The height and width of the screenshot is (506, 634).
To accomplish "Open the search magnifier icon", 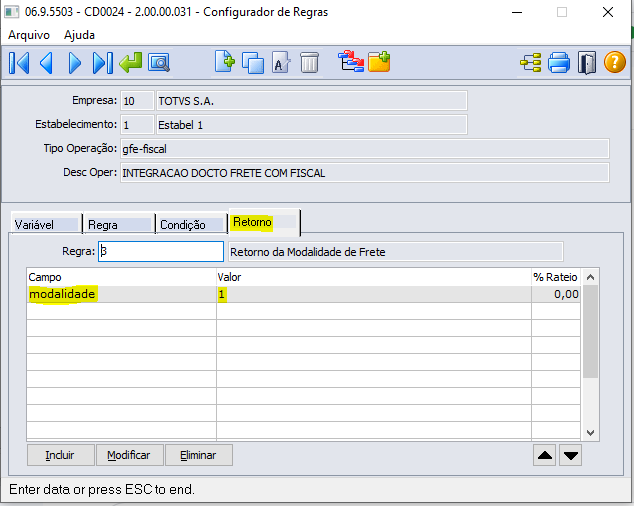I will [x=159, y=63].
